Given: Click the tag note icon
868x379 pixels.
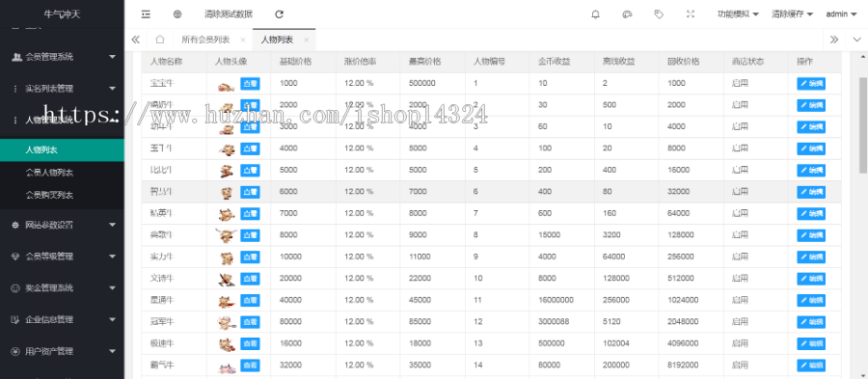Looking at the screenshot, I should pyautogui.click(x=659, y=14).
